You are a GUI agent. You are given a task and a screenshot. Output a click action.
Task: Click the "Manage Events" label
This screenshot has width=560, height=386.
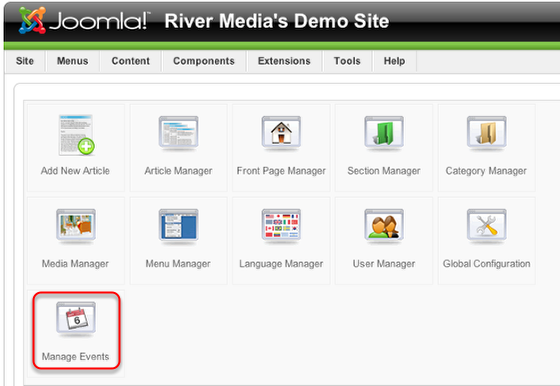pos(75,356)
